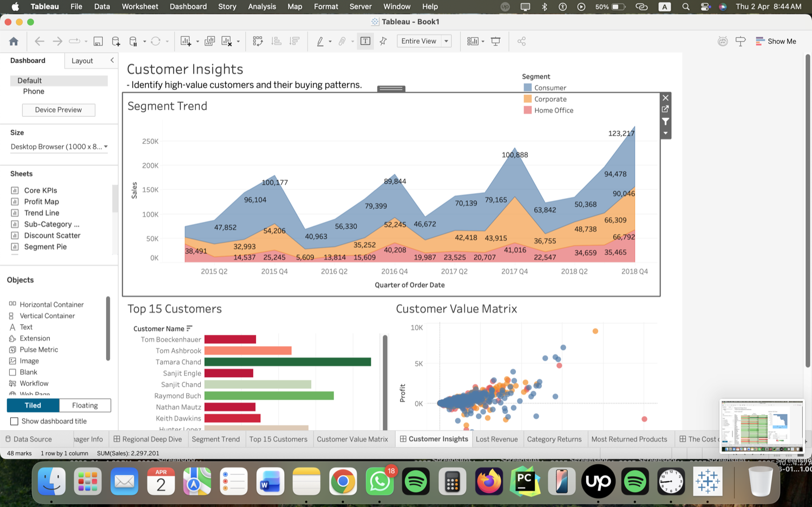Open the Worksheet menu
This screenshot has height=507, width=812.
coord(140,6)
